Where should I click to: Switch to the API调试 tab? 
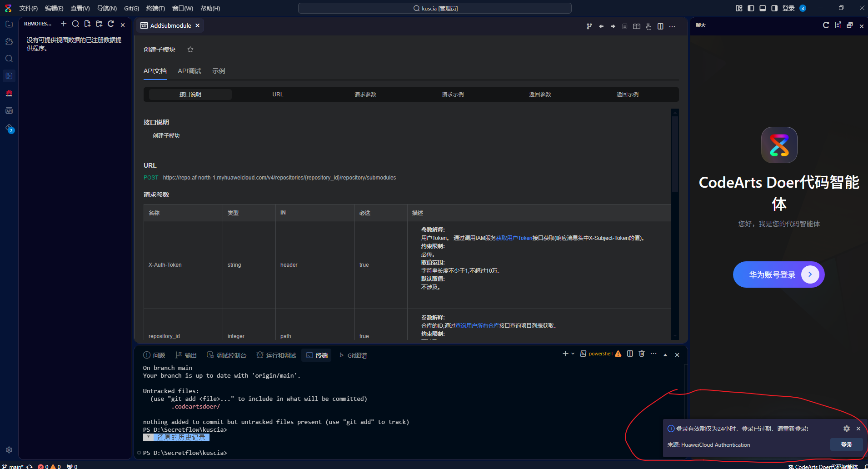click(x=190, y=71)
